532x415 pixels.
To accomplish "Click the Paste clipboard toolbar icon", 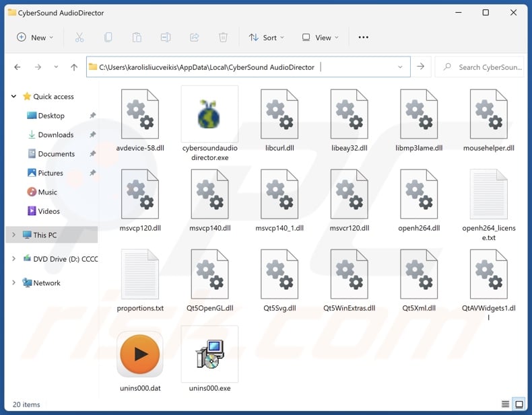I will coord(137,37).
